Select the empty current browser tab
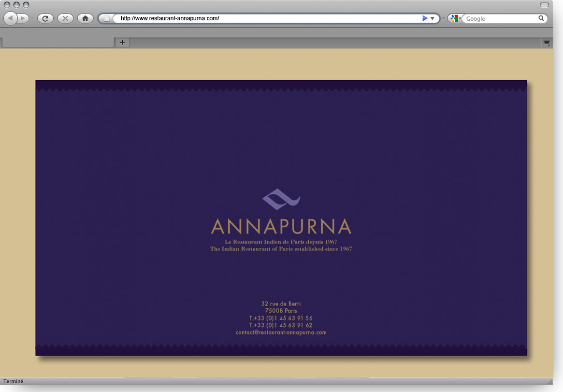 click(58, 43)
